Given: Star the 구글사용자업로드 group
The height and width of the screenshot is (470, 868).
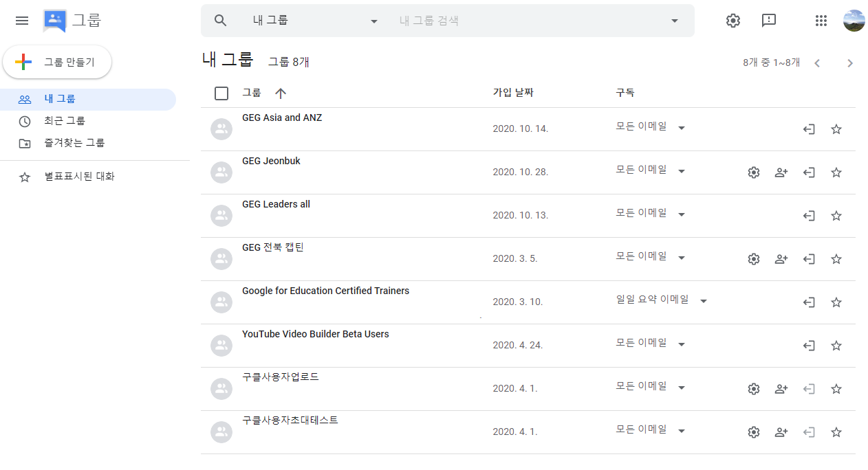Looking at the screenshot, I should tap(836, 389).
